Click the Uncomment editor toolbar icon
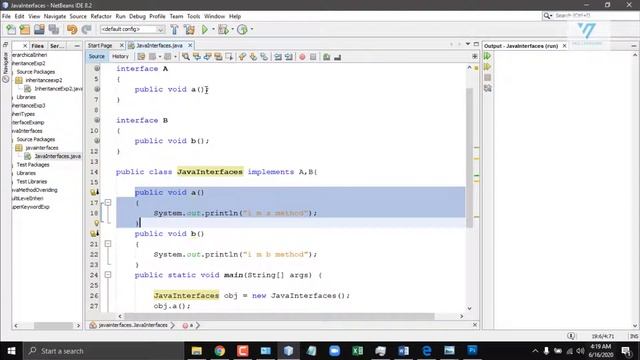This screenshot has height=360, width=640. 338,57
